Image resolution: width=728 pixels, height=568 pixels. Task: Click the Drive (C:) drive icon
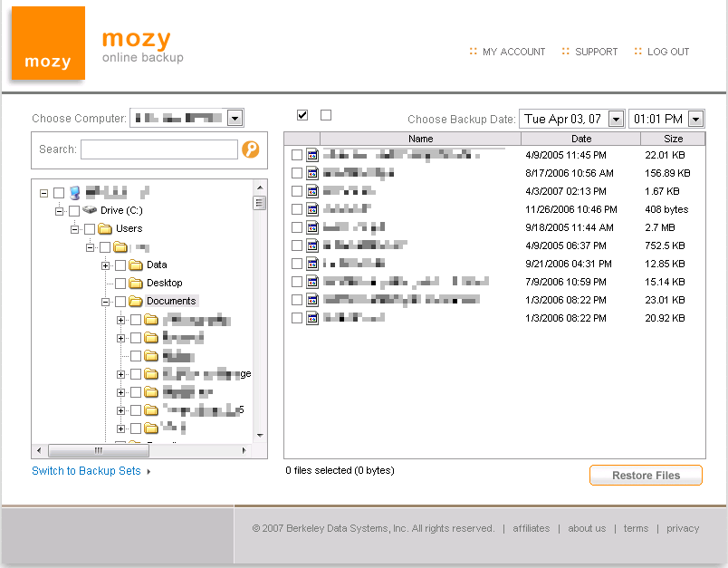tap(90, 210)
